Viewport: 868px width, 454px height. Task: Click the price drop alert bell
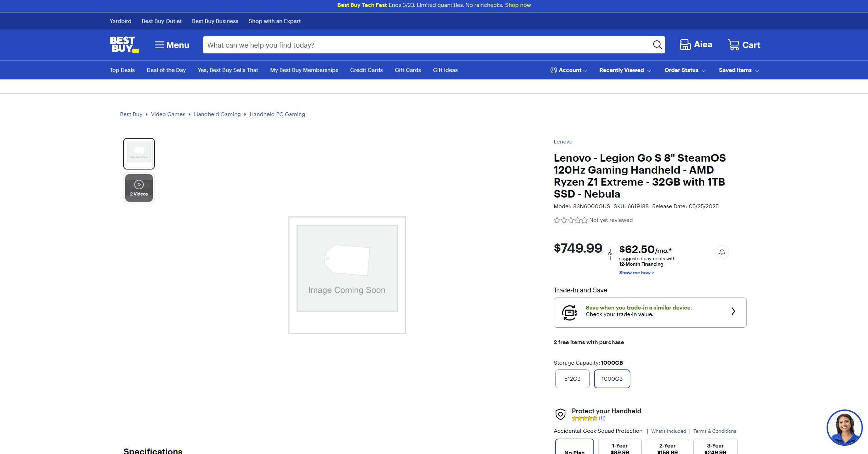[722, 252]
